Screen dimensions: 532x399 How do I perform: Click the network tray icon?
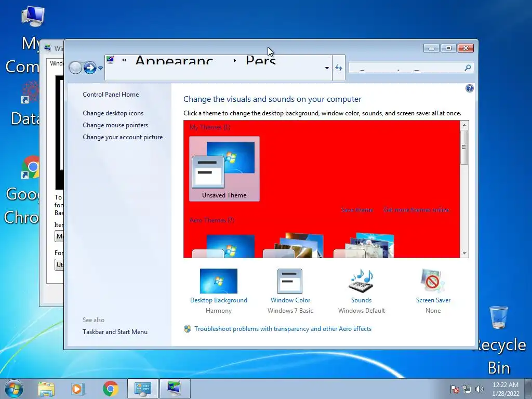tap(467, 389)
